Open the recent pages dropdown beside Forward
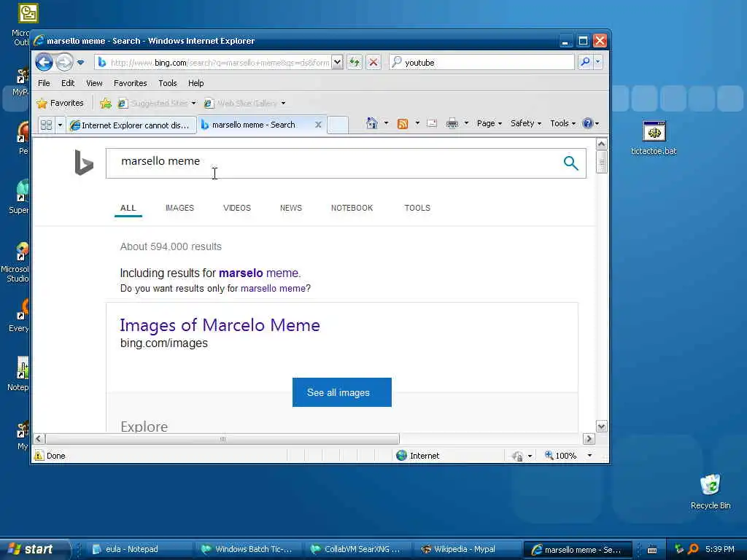747x560 pixels. tap(80, 63)
